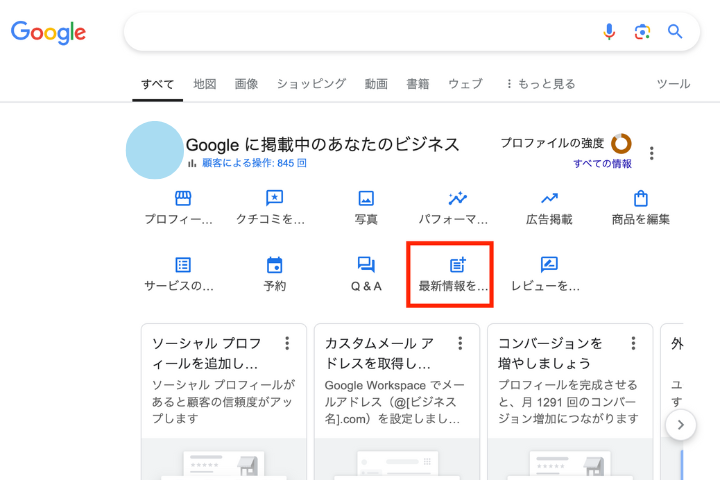The image size is (720, 480).
Task: Click text Google Workspace でメールアドレス description
Action: pyautogui.click(x=395, y=402)
